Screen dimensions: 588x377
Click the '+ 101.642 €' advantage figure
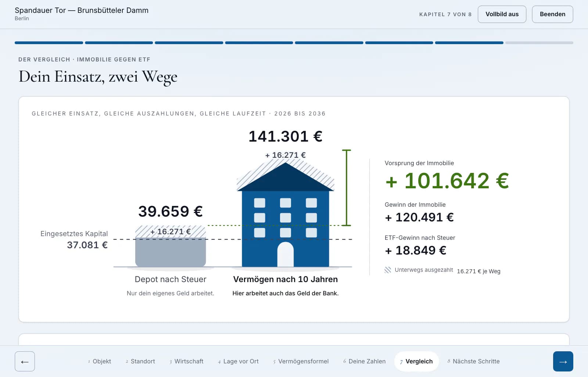447,181
